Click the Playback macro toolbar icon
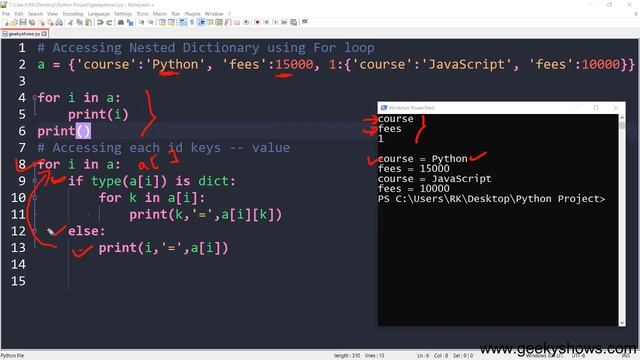This screenshot has width=640, height=360. 275,22
